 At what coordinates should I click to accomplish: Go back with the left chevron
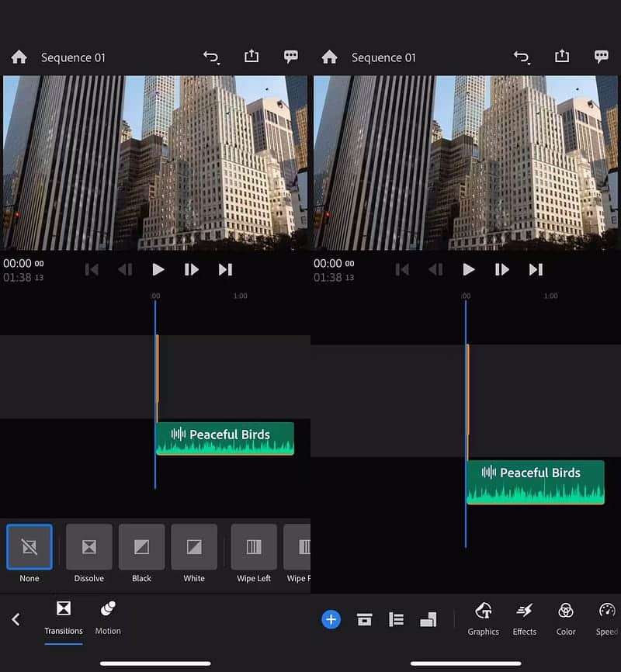click(16, 619)
